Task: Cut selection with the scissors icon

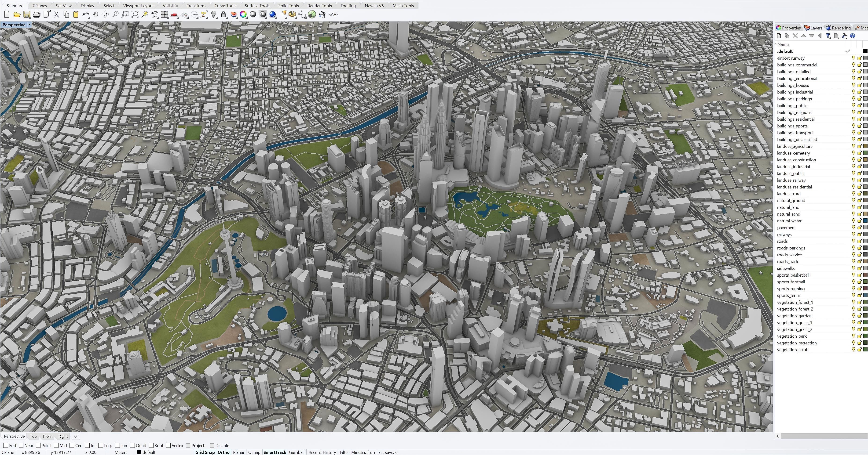Action: pyautogui.click(x=56, y=14)
